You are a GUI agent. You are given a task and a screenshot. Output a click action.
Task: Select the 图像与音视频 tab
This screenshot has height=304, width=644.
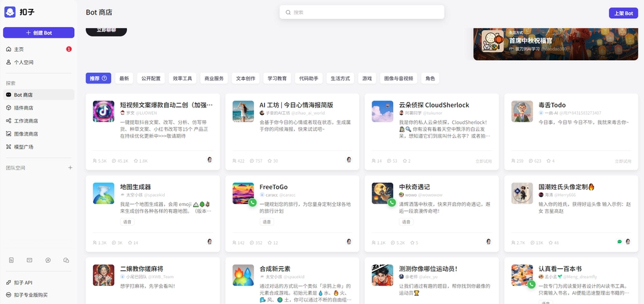coord(399,79)
